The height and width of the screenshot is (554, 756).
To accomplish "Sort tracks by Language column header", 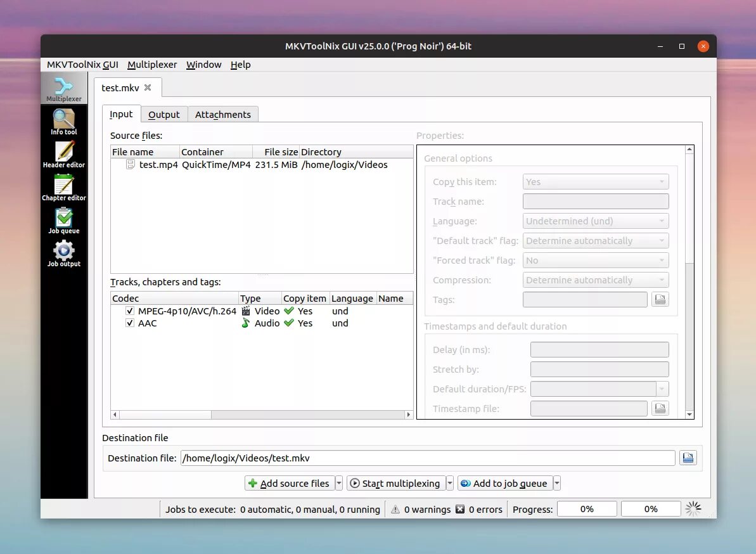I will click(353, 299).
